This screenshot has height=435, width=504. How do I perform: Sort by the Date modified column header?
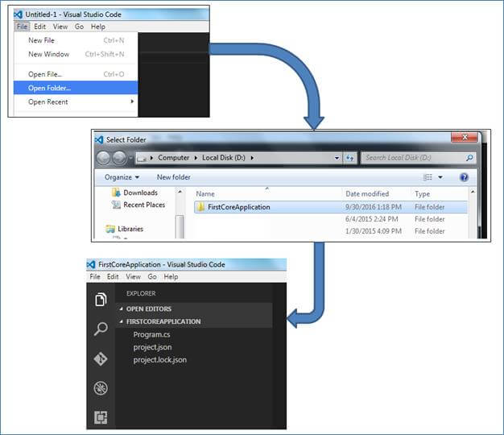[367, 194]
